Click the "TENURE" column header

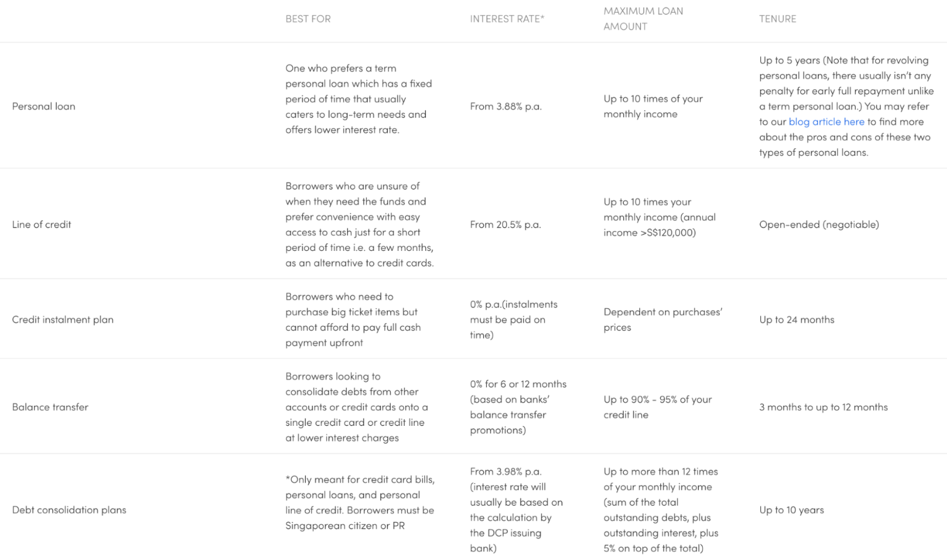[x=777, y=19]
